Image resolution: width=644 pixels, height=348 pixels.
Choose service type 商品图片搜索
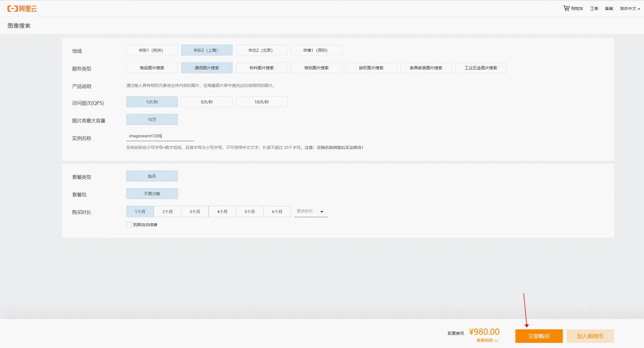pyautogui.click(x=152, y=68)
